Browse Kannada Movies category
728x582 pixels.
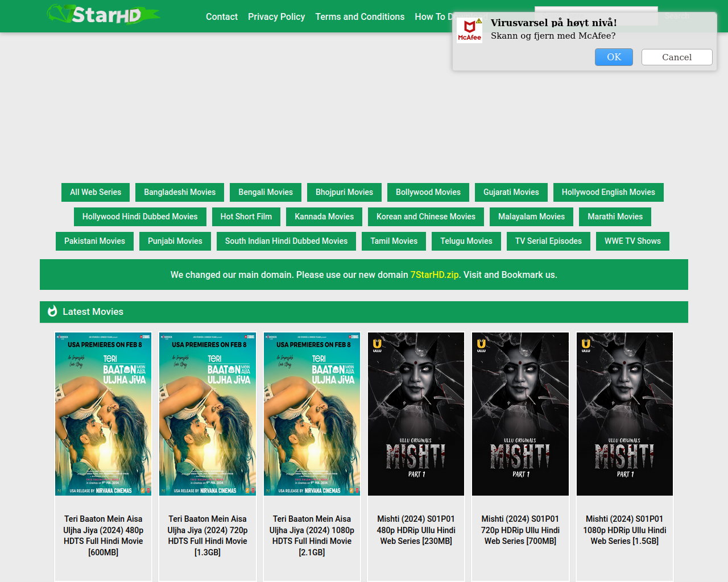[324, 217]
